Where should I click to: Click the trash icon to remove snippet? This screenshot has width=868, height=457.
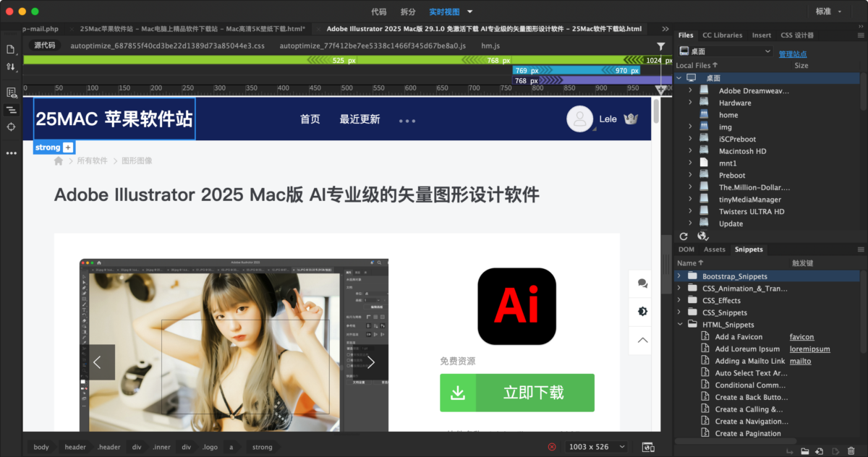coord(850,451)
